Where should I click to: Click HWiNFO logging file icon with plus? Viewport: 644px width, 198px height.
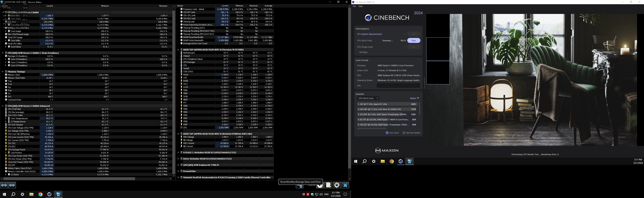[x=328, y=185]
